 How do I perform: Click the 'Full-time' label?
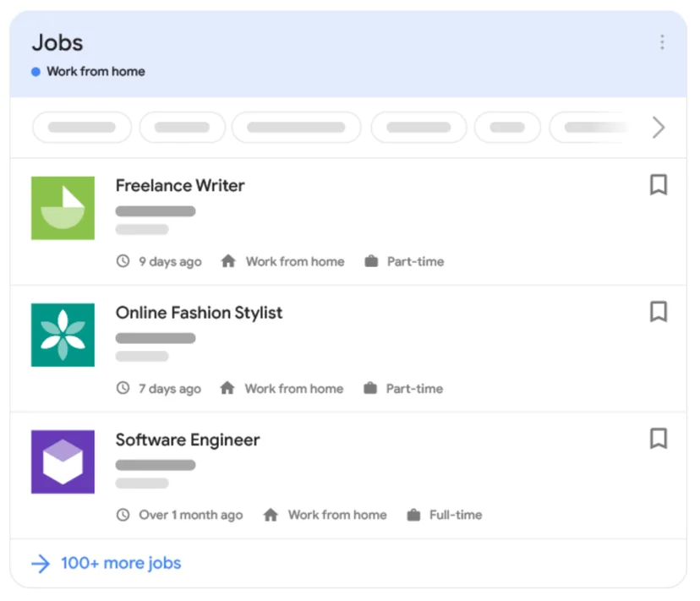coord(456,515)
